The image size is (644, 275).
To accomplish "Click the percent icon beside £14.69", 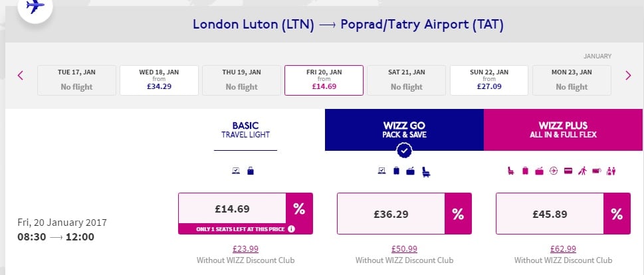I will point(299,209).
